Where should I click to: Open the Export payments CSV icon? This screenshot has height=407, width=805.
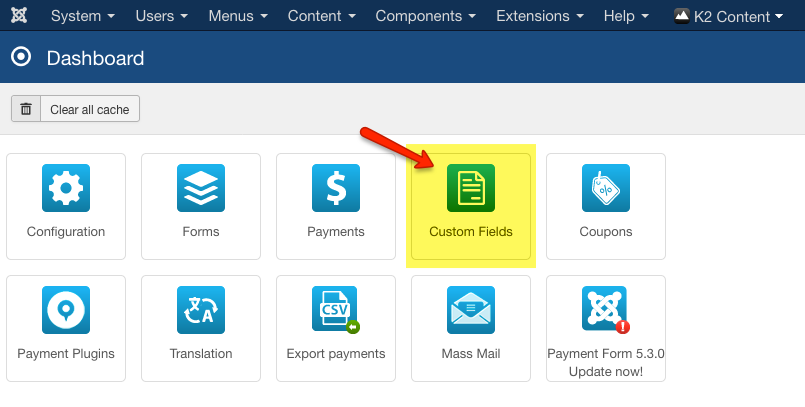pos(336,310)
